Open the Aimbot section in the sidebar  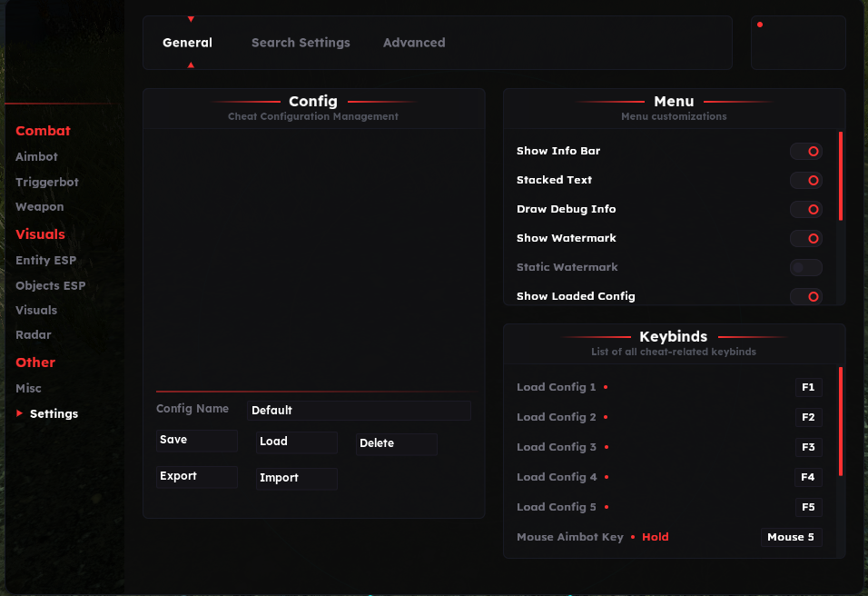click(36, 157)
